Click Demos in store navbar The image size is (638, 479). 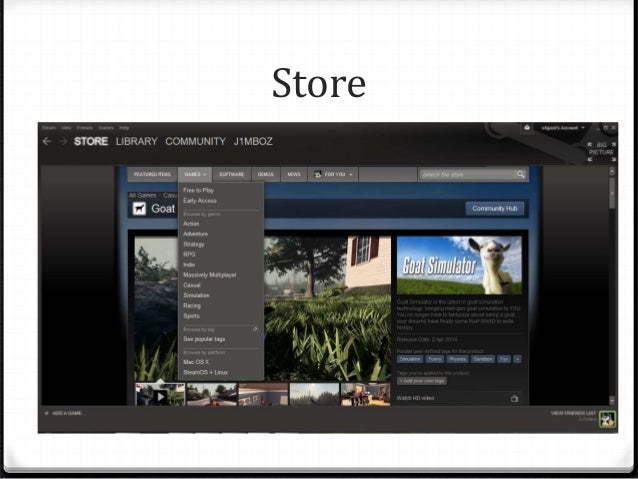(x=266, y=174)
